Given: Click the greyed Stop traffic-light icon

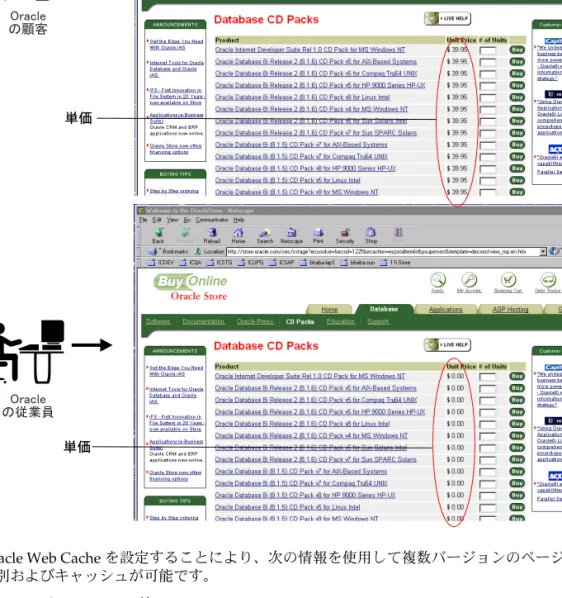Looking at the screenshot, I should pos(398,233).
